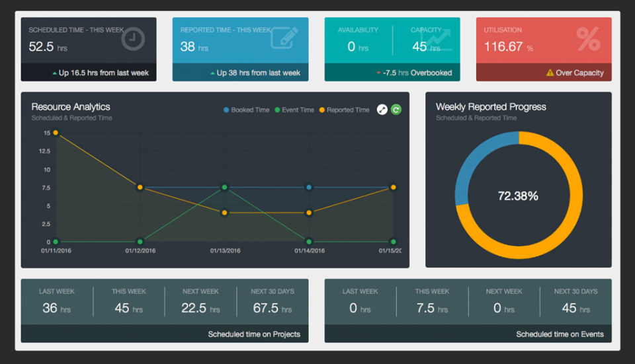Click the trend chart icon in Capacity card

point(437,39)
